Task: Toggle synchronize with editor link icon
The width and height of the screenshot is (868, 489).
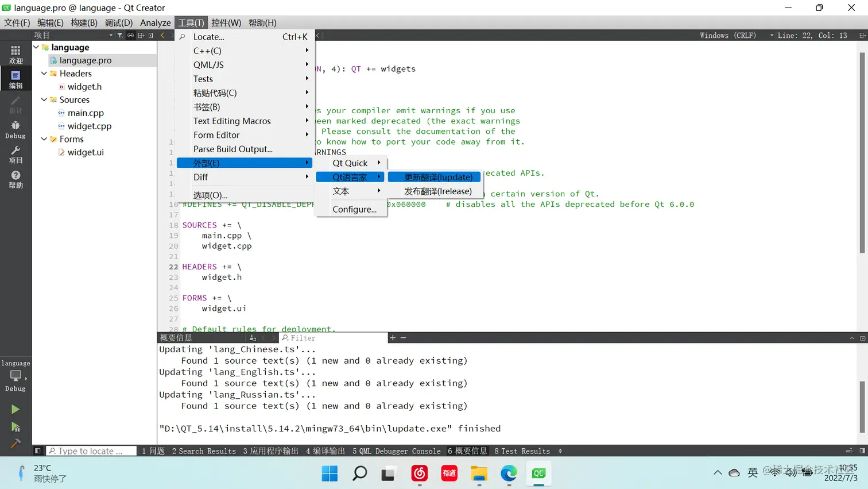Action: point(131,36)
